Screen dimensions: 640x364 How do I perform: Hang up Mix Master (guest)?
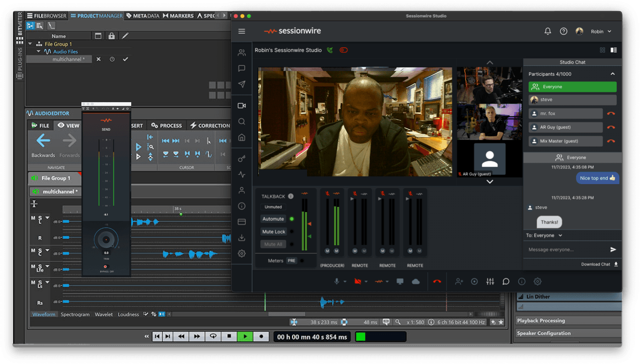611,141
